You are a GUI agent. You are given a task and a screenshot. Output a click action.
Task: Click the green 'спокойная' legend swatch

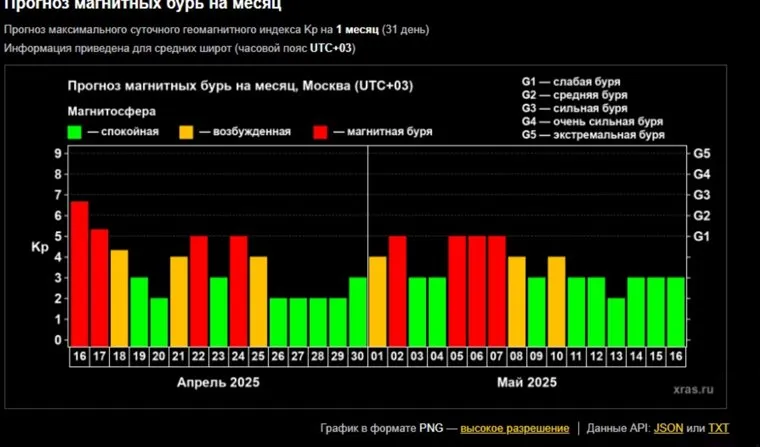pyautogui.click(x=75, y=132)
